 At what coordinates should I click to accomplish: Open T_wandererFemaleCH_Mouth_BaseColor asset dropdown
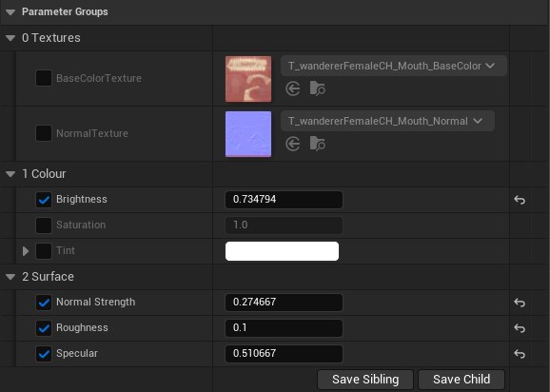(394, 66)
